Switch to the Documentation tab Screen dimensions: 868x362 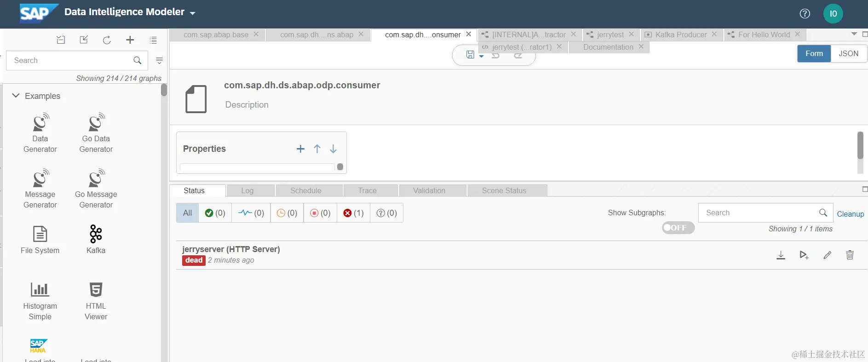pyautogui.click(x=608, y=47)
